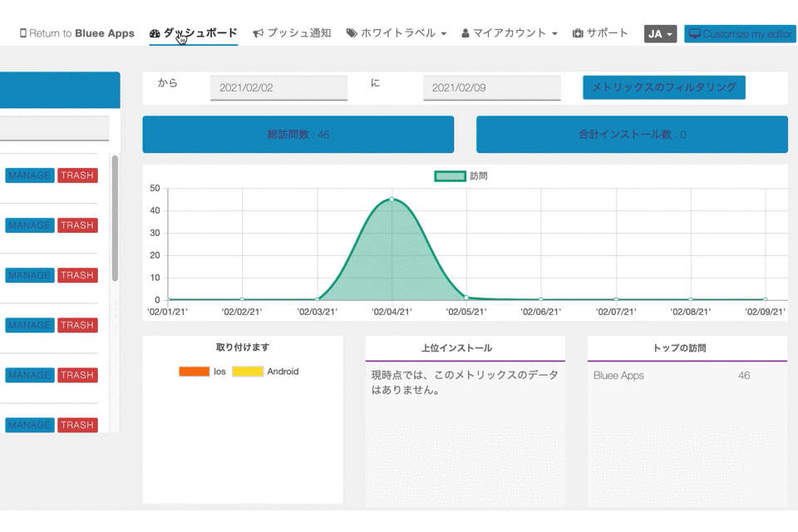Click the My Account user icon
This screenshot has width=798, height=532.
click(x=465, y=34)
